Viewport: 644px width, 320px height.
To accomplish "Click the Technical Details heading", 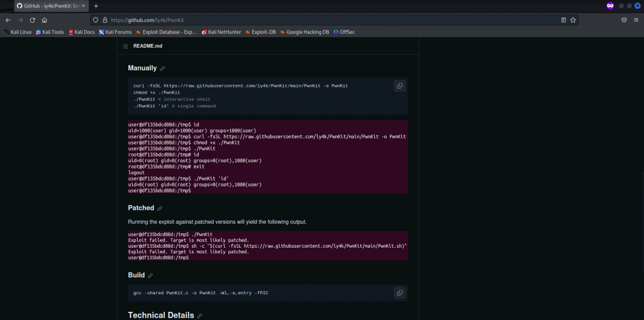I will tap(161, 315).
